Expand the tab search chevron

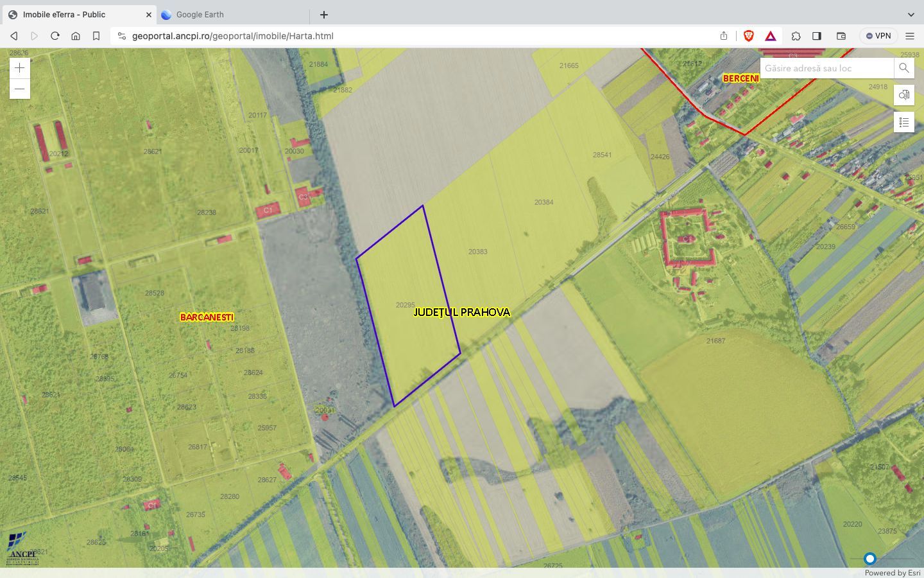pos(911,14)
